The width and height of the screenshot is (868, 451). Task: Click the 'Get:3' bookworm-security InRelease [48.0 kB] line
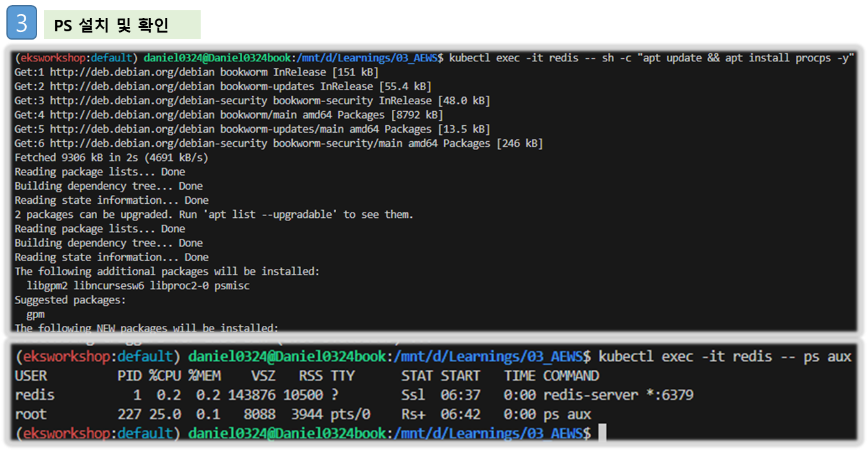pyautogui.click(x=252, y=100)
